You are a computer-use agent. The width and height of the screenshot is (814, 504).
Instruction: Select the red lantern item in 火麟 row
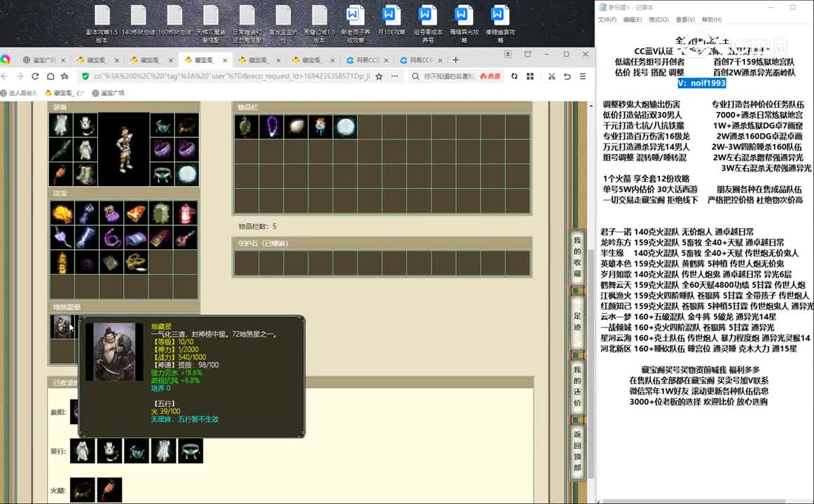(x=109, y=490)
